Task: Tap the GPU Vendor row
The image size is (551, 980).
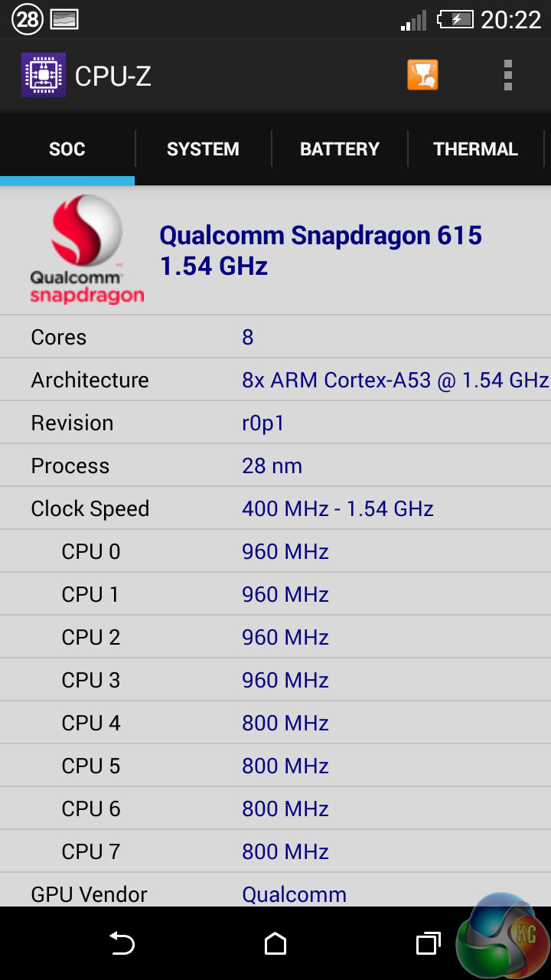Action: (275, 893)
